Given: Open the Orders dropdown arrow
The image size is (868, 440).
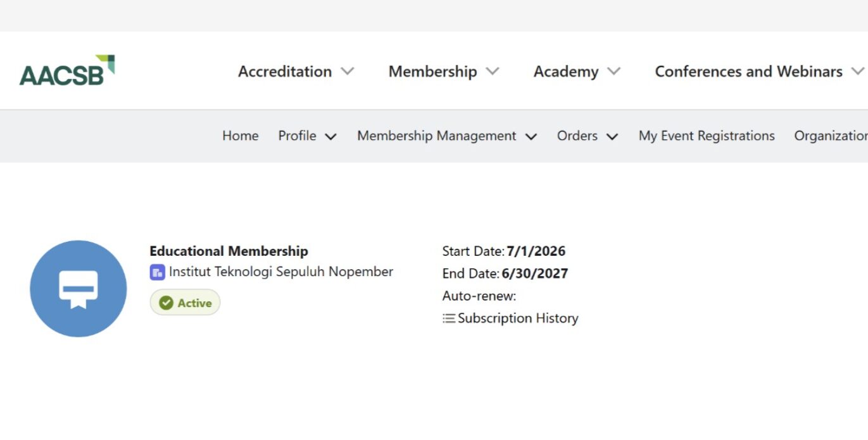Looking at the screenshot, I should point(612,136).
